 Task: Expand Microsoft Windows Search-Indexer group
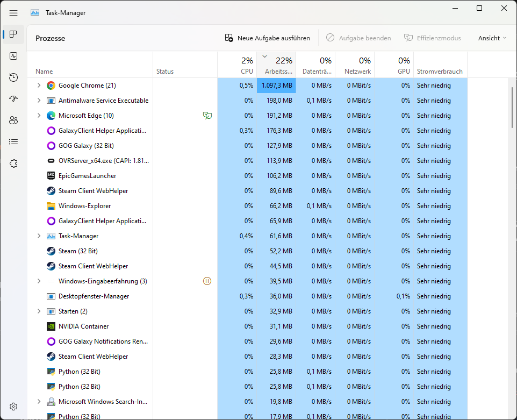pyautogui.click(x=39, y=402)
